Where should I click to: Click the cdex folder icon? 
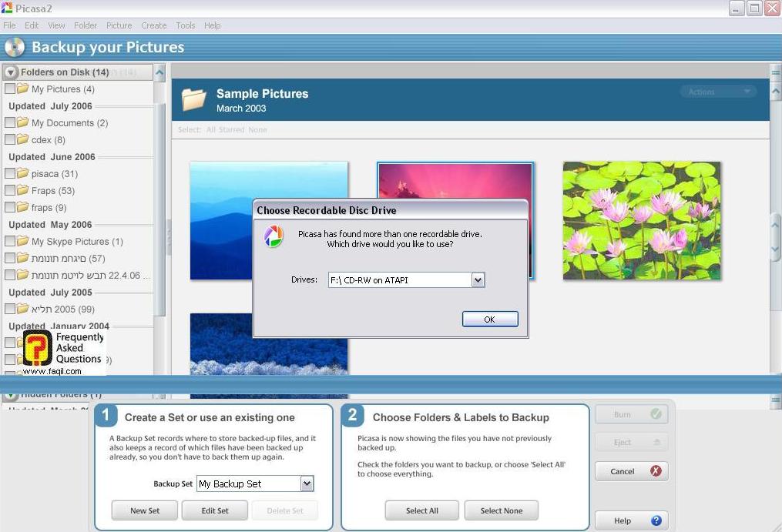pos(23,140)
